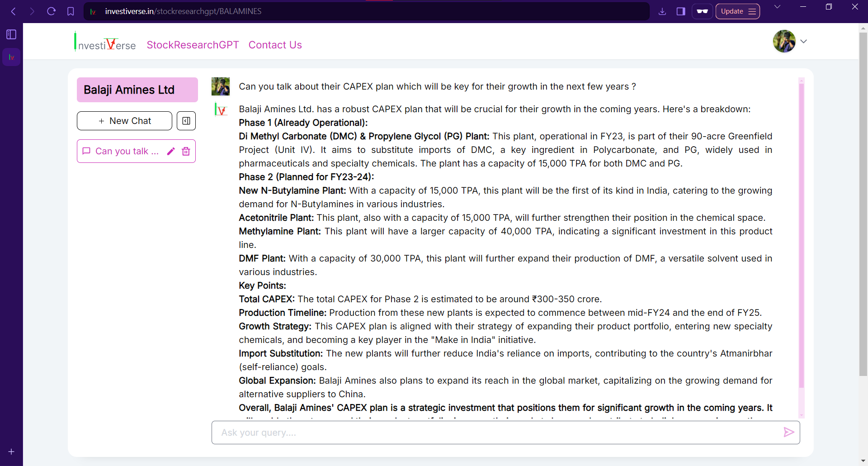Screen dimensions: 868x466
Task: Expand the tab list chevron in title bar
Action: coord(777,7)
